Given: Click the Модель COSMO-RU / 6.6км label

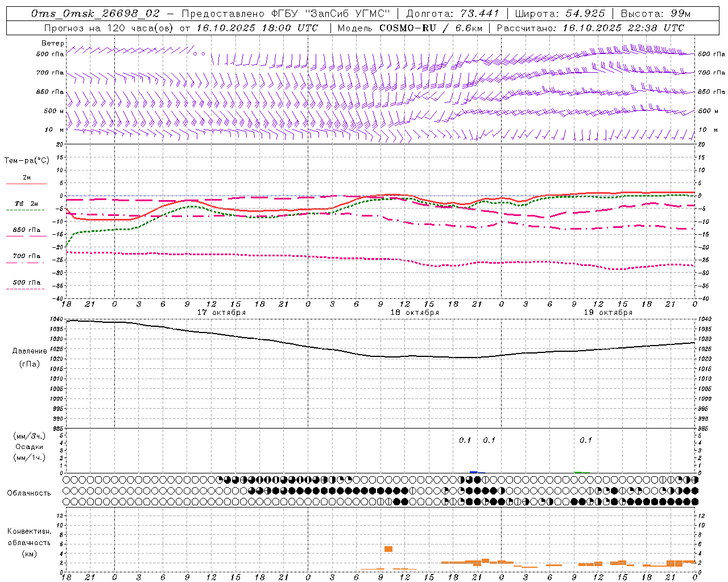Looking at the screenshot, I should pyautogui.click(x=409, y=27).
